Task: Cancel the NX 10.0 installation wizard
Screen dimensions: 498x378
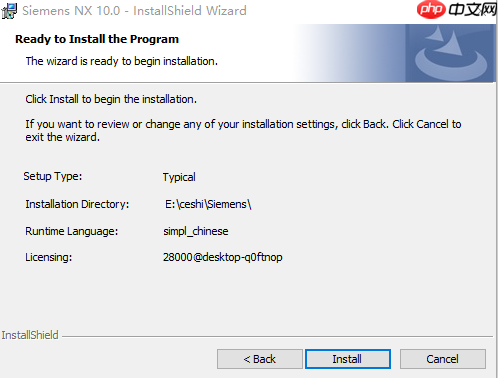Action: pos(443,359)
